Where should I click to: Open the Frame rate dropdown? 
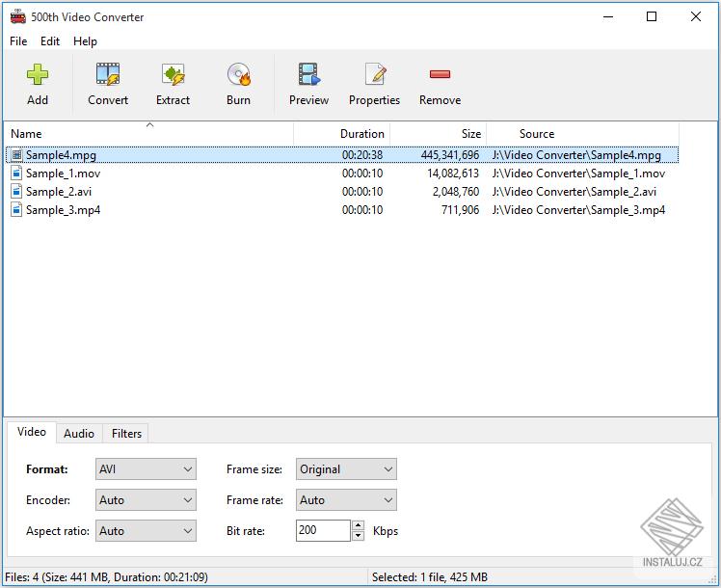pos(346,499)
